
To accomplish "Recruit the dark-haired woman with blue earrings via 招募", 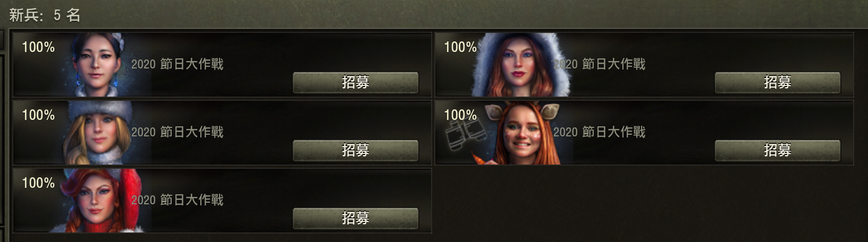I will point(356,82).
